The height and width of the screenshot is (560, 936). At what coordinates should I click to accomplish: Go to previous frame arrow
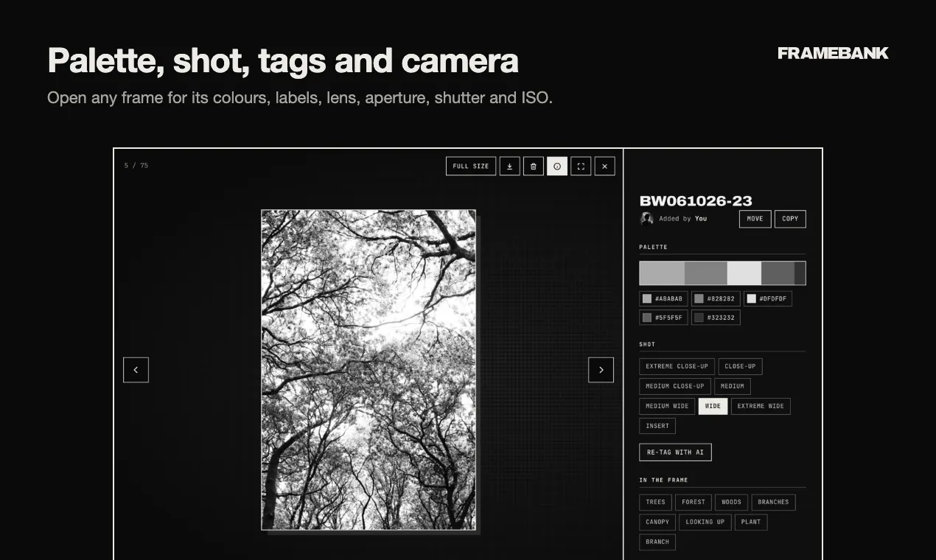point(136,370)
